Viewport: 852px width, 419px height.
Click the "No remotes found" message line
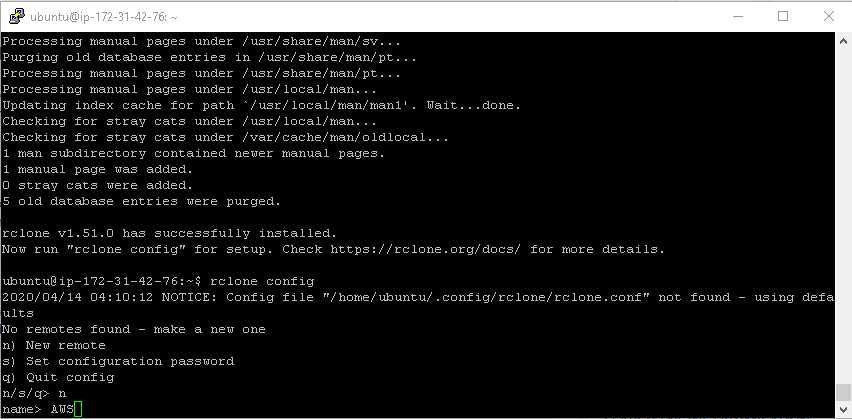click(x=134, y=329)
